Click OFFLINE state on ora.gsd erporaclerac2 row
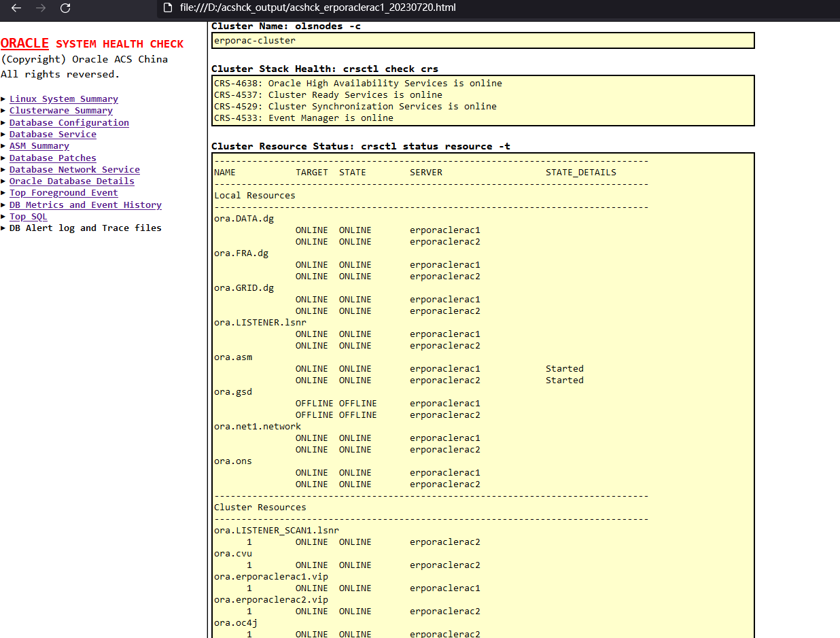This screenshot has width=840, height=638. click(x=358, y=415)
